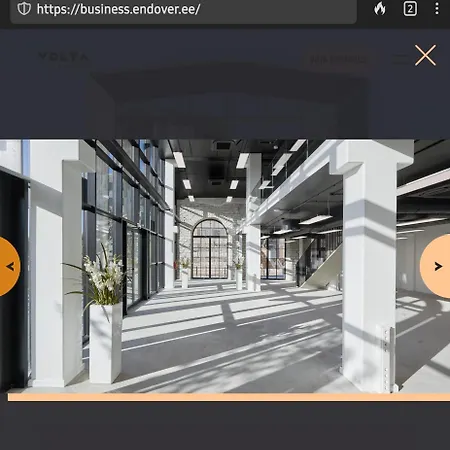Open the tab switcher showing 2 tabs
Image resolution: width=450 pixels, height=450 pixels.
[x=410, y=9]
